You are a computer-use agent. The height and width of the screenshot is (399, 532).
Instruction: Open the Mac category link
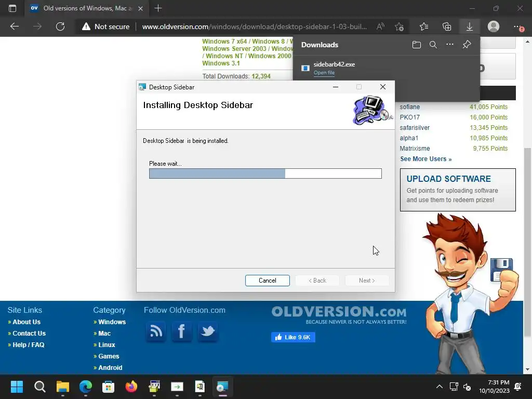coord(104,334)
